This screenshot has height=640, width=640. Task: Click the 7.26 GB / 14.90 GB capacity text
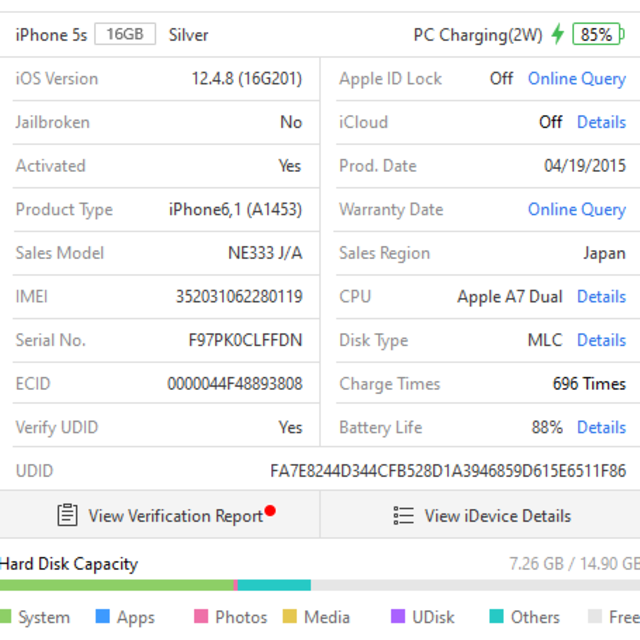[574, 564]
